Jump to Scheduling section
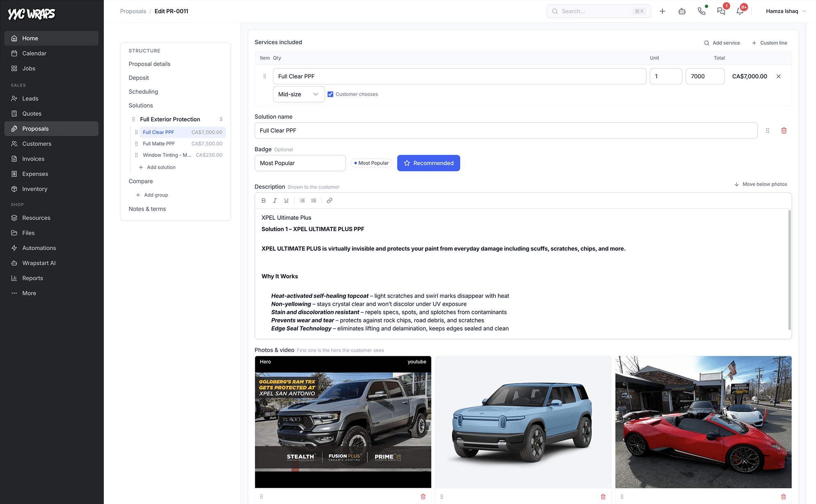 (143, 92)
